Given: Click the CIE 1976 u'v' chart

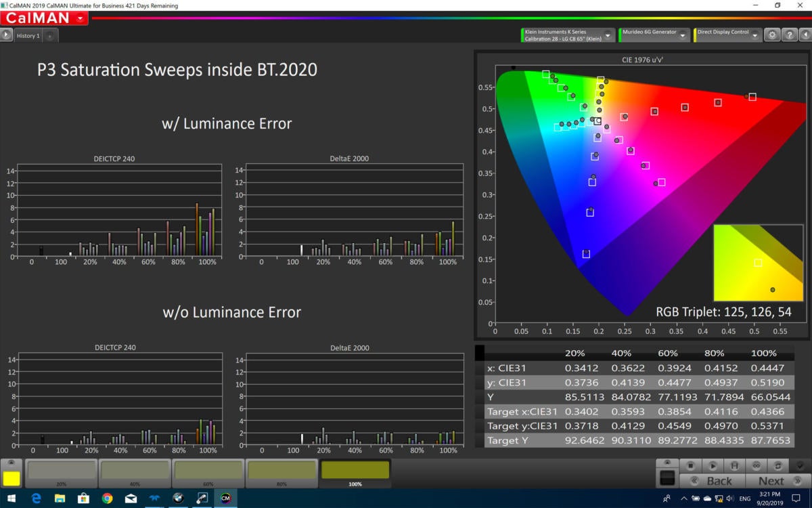Looking at the screenshot, I should tap(642, 196).
